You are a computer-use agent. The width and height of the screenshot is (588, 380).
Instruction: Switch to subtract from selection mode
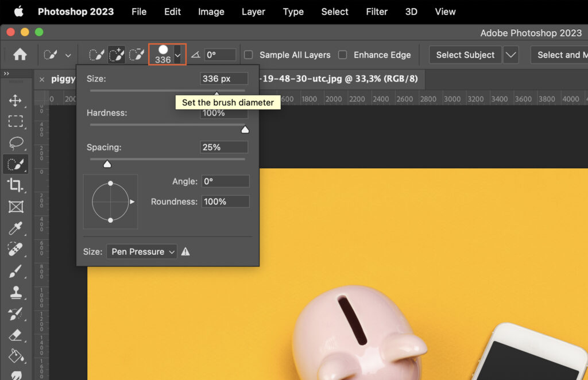pos(137,55)
